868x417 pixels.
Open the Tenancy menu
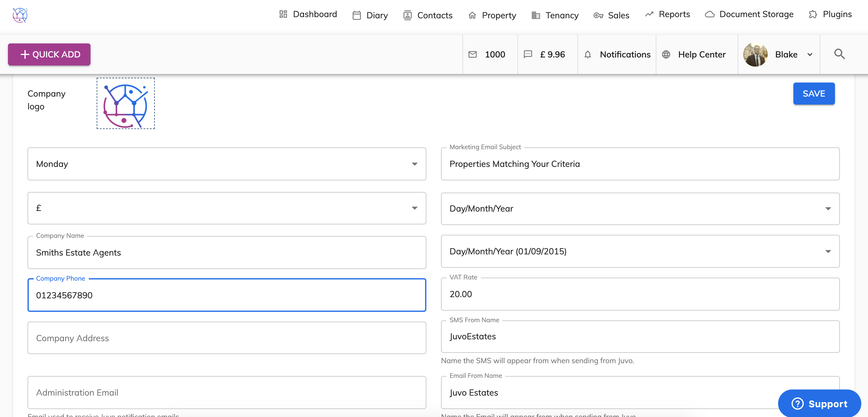tap(555, 15)
